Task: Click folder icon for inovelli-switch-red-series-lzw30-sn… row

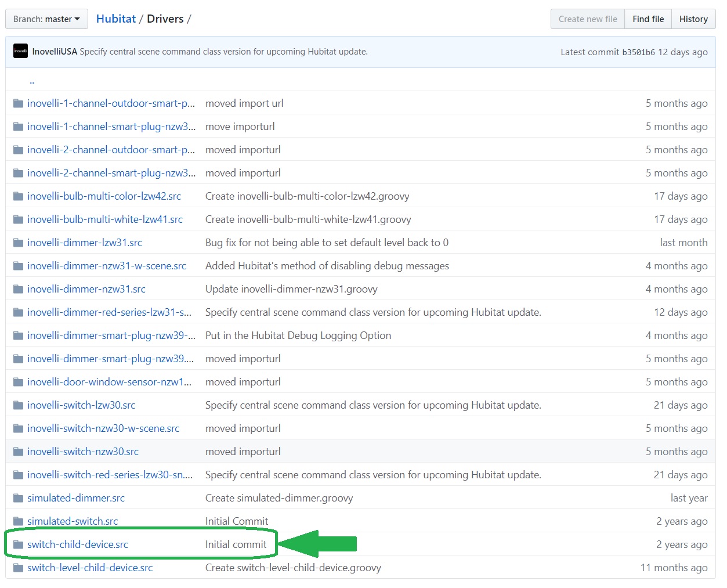Action: click(x=18, y=475)
